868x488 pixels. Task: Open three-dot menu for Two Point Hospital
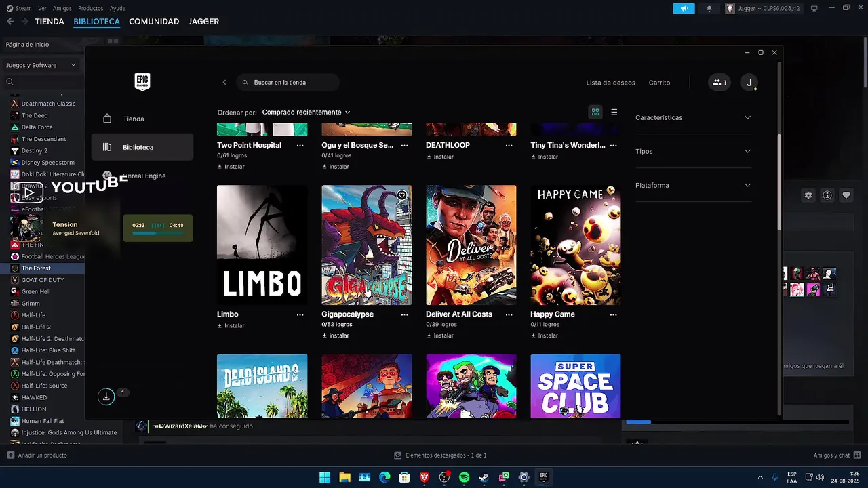click(300, 145)
